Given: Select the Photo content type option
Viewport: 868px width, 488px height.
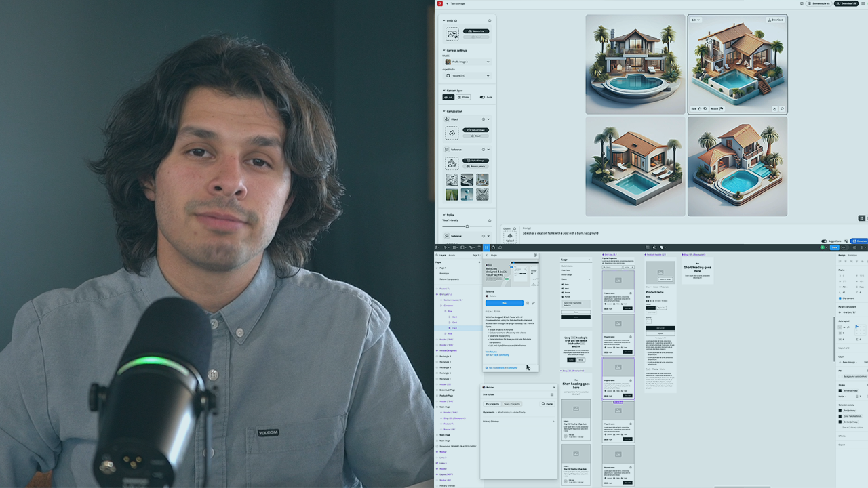Looking at the screenshot, I should coord(463,97).
